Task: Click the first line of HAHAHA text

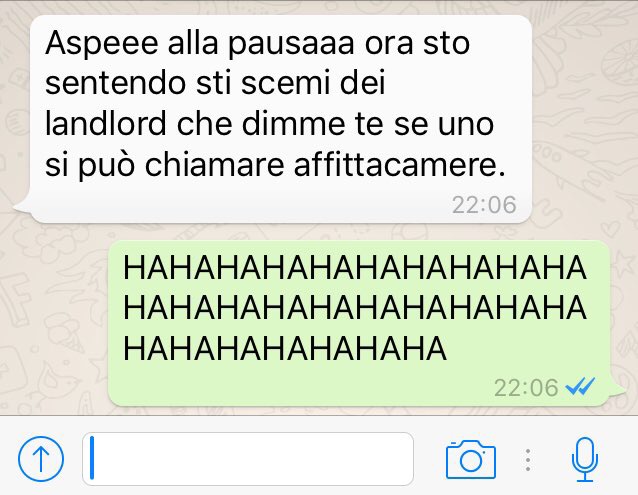Action: click(355, 268)
